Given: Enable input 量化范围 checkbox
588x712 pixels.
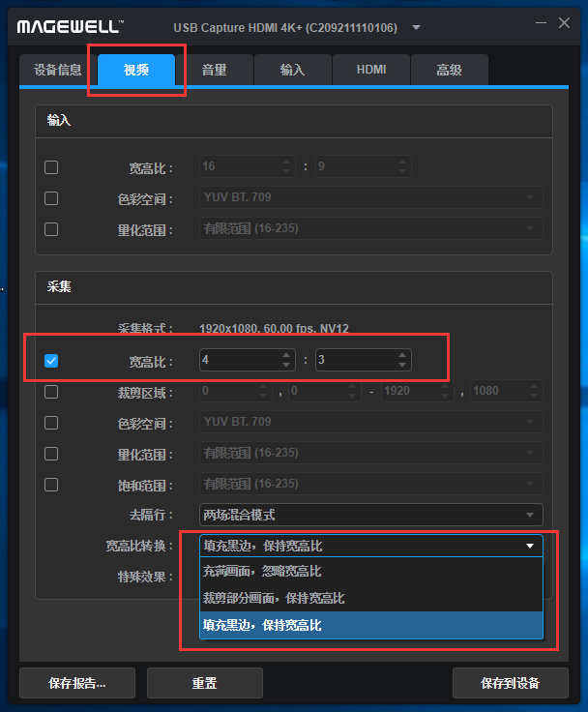Looking at the screenshot, I should click(51, 229).
